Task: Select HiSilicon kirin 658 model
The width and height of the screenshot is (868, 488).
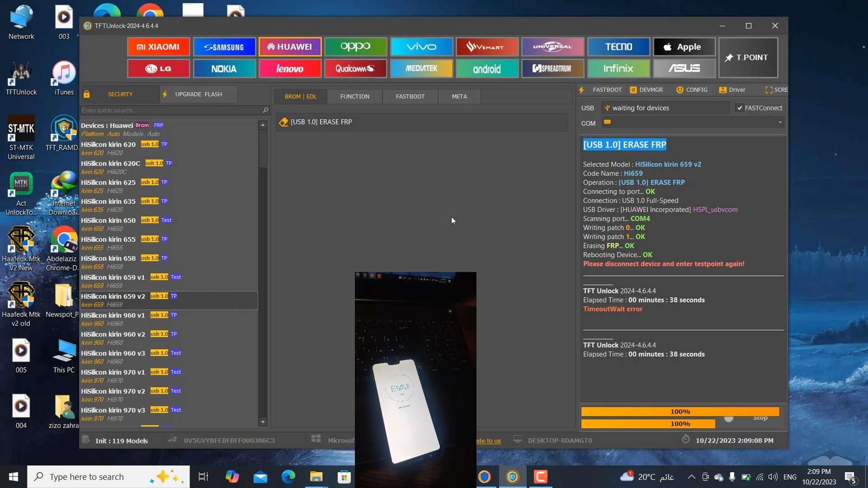Action: coord(169,262)
